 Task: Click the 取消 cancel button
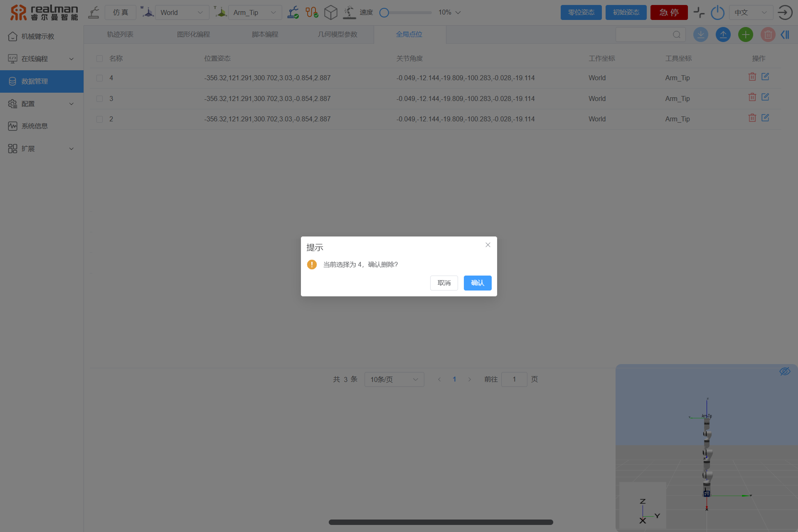[x=444, y=283]
